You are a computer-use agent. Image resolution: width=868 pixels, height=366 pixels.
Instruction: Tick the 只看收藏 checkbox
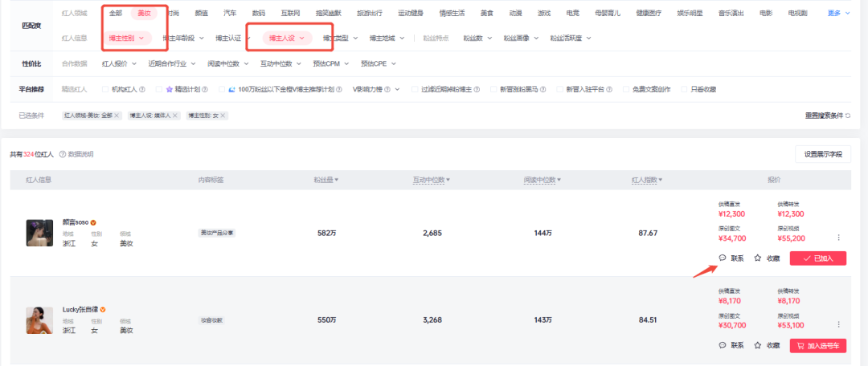(x=685, y=89)
